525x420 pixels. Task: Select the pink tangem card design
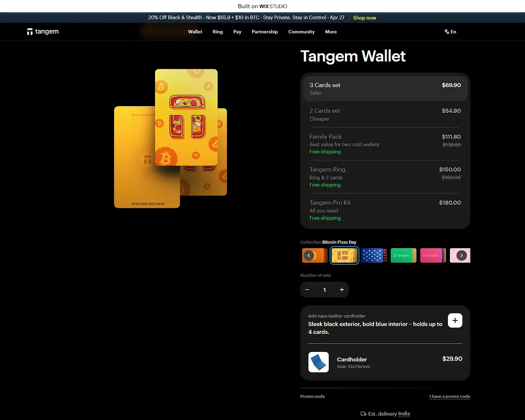(433, 256)
